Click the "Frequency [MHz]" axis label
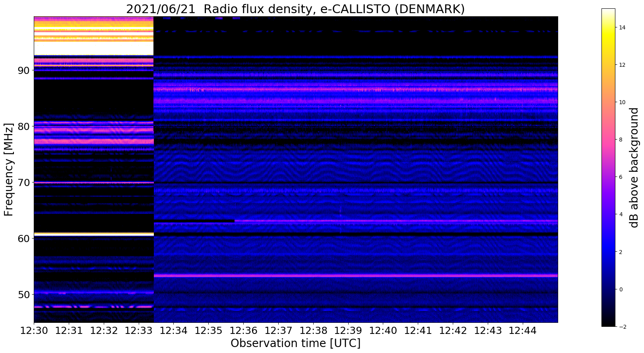 9,169
